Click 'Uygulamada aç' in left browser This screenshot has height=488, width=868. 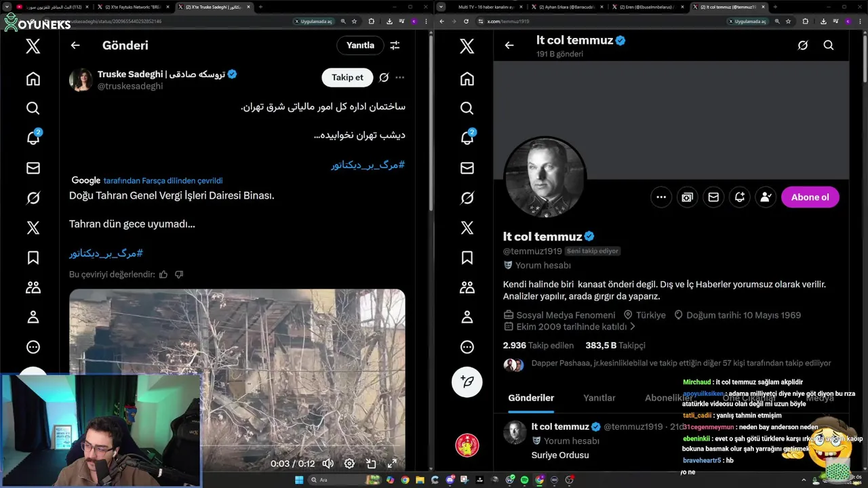tap(313, 21)
